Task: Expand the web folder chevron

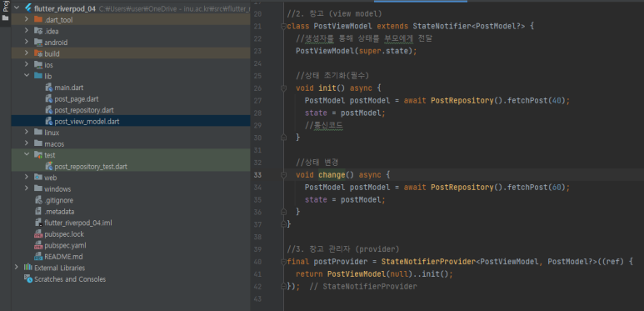Action: click(27, 178)
